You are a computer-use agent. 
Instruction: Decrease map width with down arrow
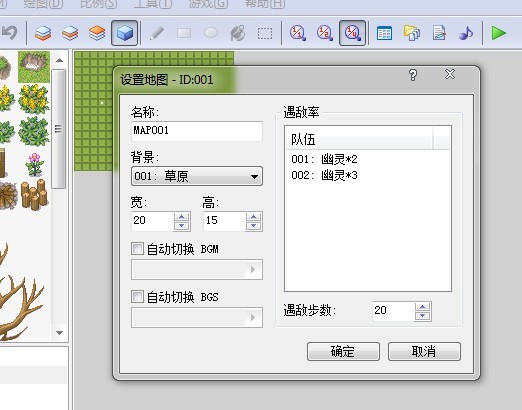[x=182, y=226]
